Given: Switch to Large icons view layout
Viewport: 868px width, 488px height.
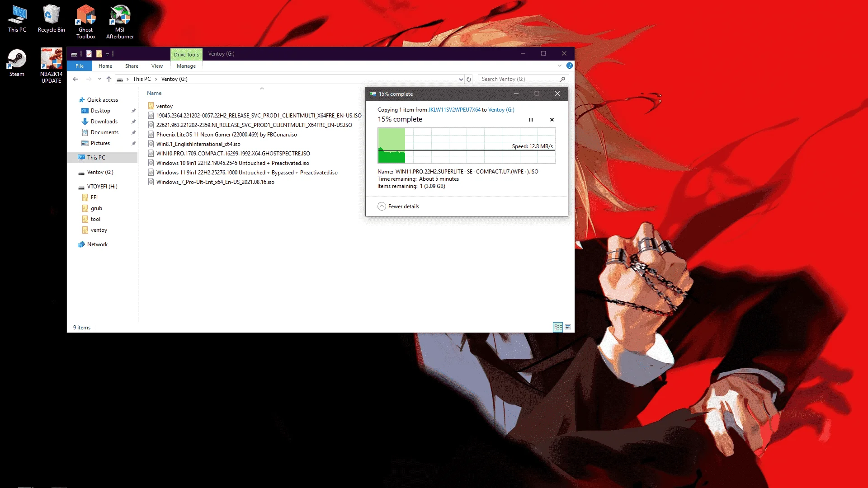Looking at the screenshot, I should [x=568, y=327].
